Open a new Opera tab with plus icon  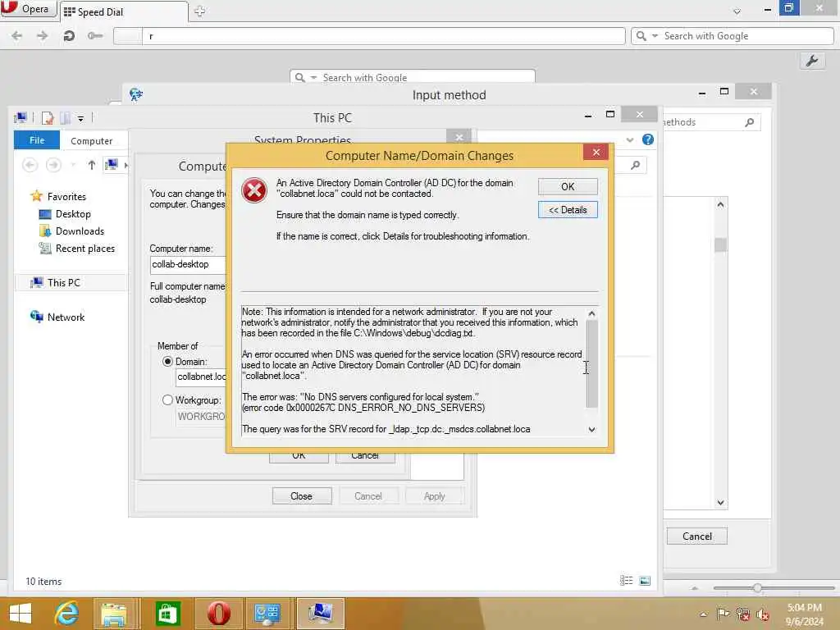200,11
